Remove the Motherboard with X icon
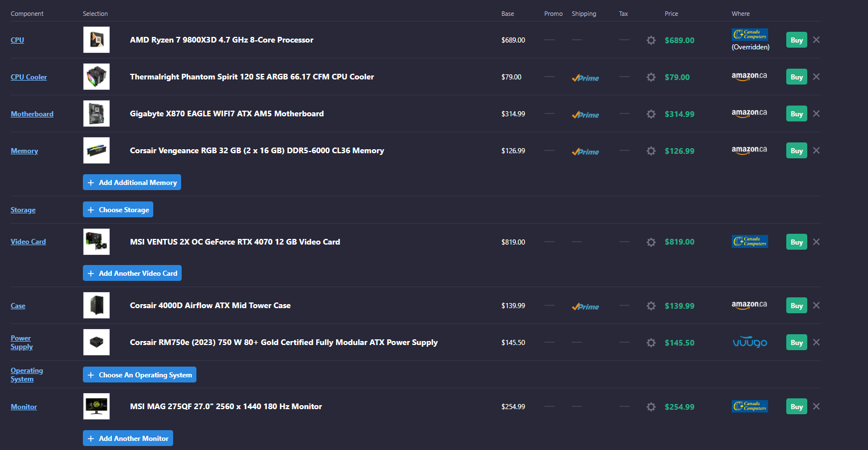The image size is (868, 450). tap(816, 113)
